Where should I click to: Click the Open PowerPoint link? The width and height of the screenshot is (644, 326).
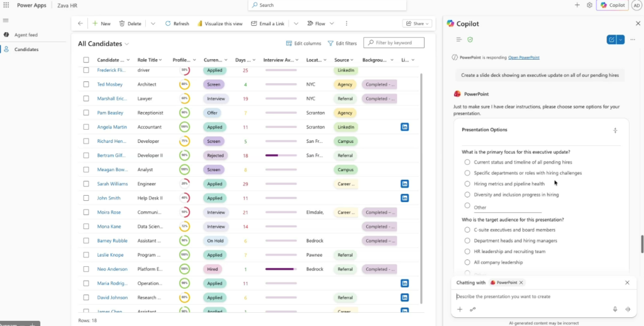(x=523, y=57)
